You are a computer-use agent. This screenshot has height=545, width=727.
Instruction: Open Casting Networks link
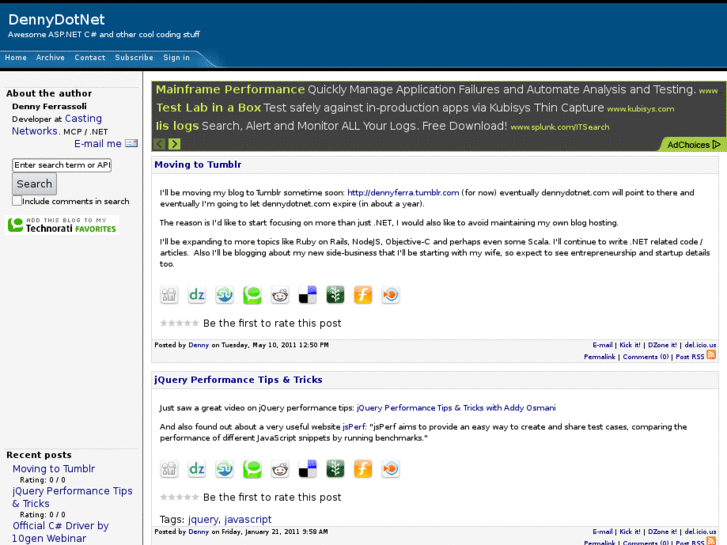[x=57, y=125]
